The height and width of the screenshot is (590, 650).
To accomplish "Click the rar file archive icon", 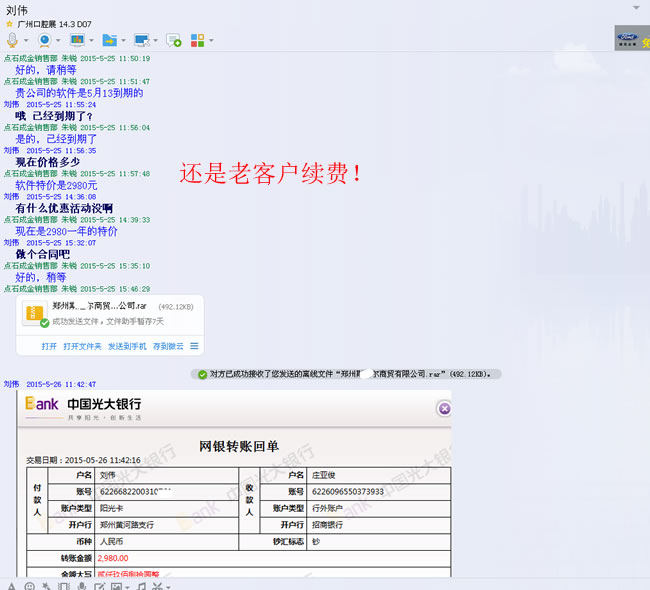I will point(34,314).
